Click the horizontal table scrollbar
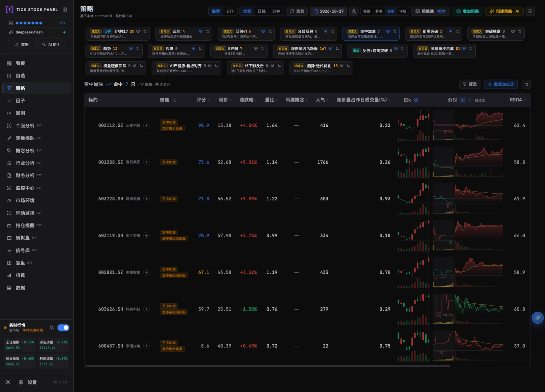The width and height of the screenshot is (545, 392). click(268, 366)
